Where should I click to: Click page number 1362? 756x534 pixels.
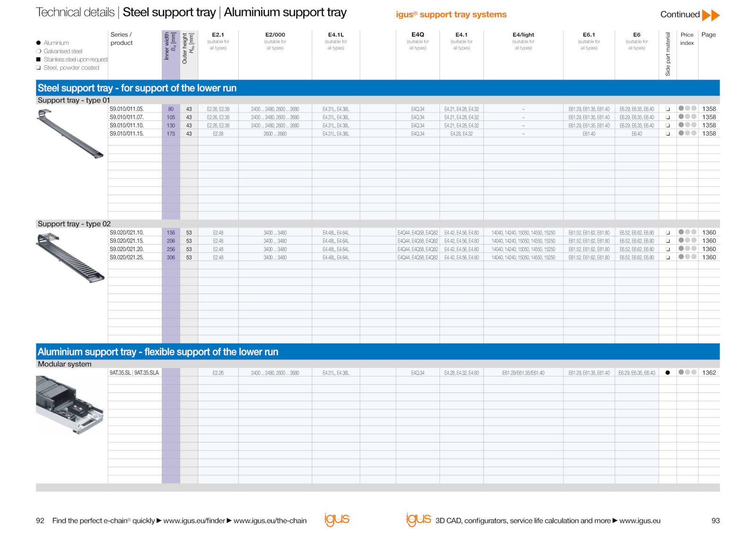pos(709,373)
